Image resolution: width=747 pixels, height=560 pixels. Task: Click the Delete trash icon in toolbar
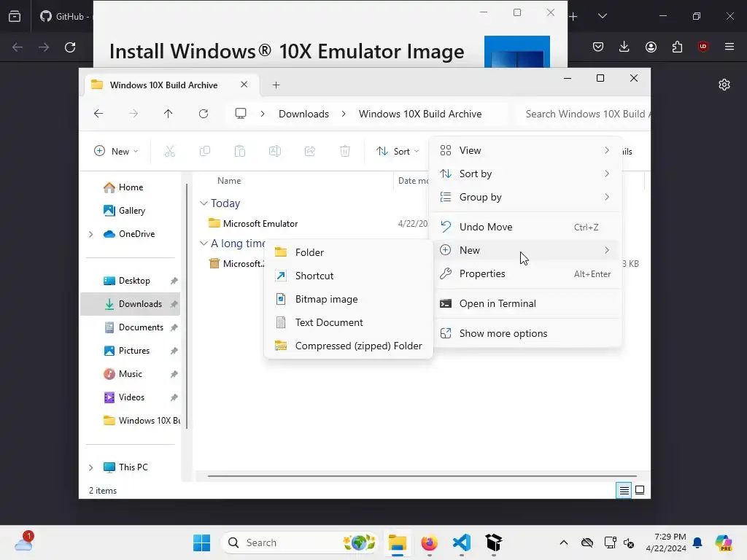(345, 152)
